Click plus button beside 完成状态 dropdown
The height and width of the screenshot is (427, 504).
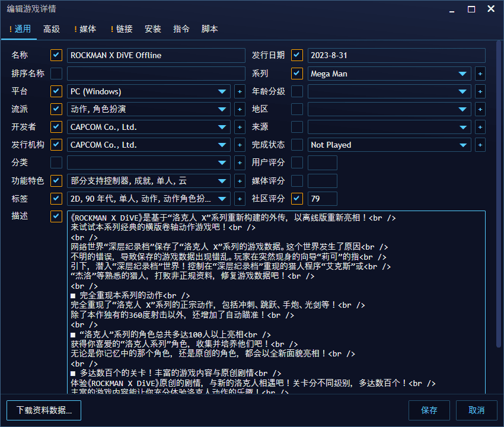coord(480,145)
